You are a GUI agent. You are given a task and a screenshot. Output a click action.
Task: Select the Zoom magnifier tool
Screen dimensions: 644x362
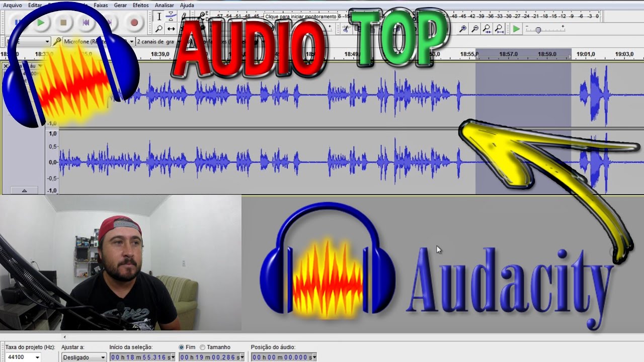click(x=159, y=29)
